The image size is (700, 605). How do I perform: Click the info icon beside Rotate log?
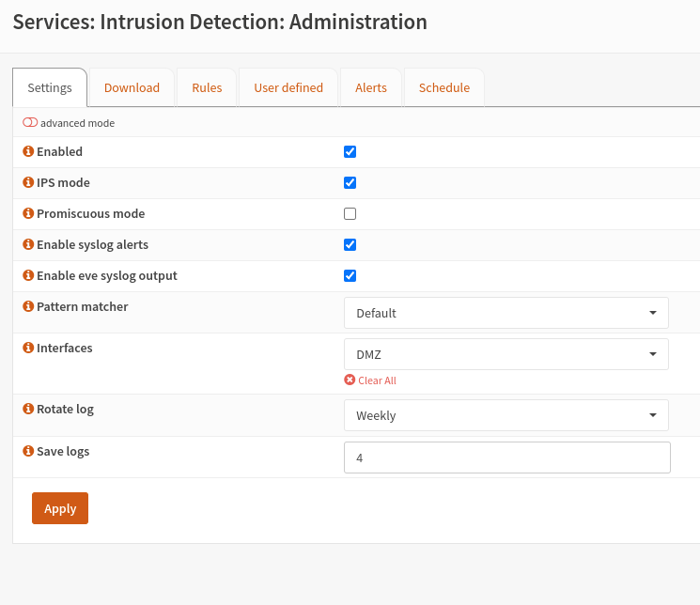tap(28, 409)
